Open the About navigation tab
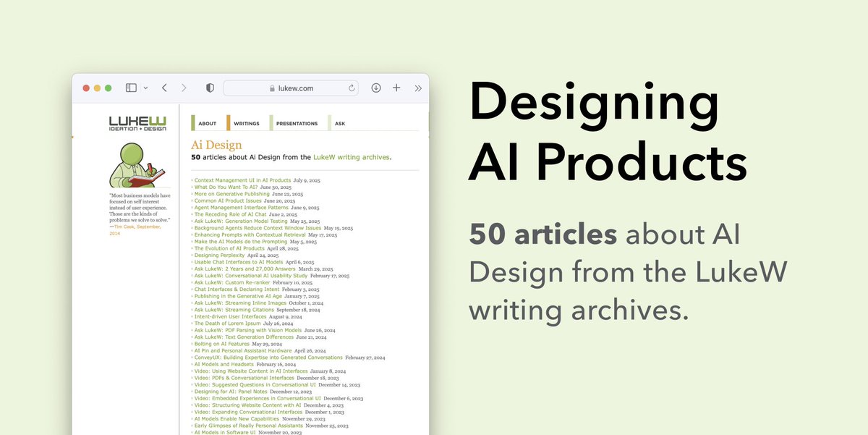This screenshot has height=435, width=868. (207, 124)
